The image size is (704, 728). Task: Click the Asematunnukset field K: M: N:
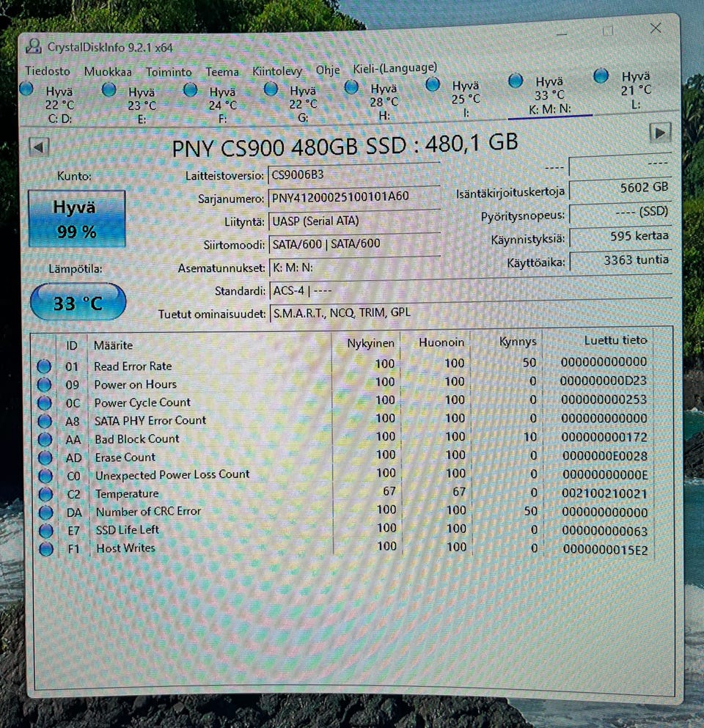point(354,267)
